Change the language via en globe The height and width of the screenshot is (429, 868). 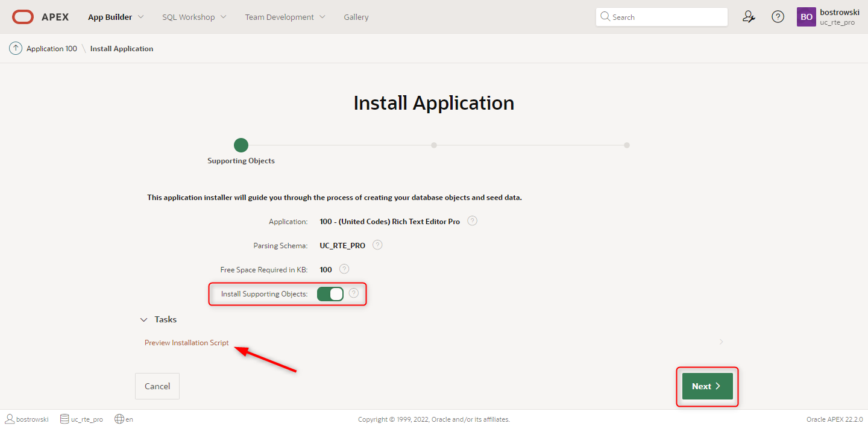pos(124,419)
